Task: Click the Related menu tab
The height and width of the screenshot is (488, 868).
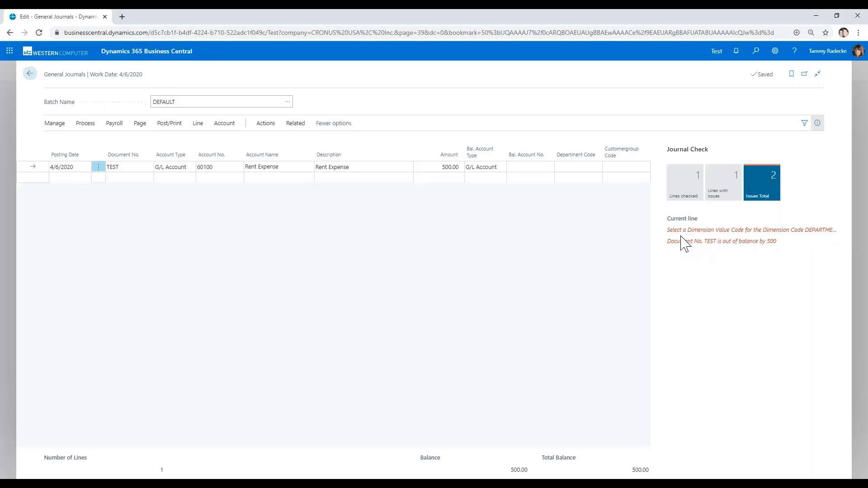Action: 295,123
